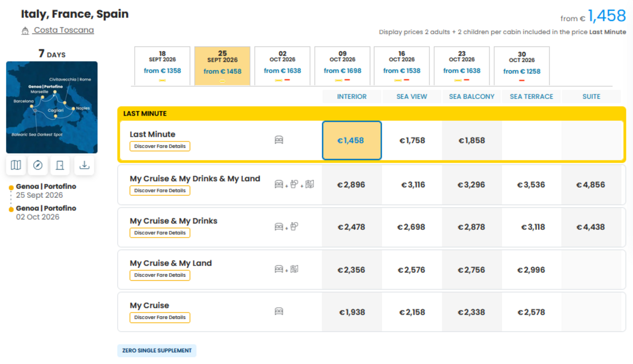
Task: Select the 02 Oct 2026 departure date
Action: pyautogui.click(x=282, y=66)
